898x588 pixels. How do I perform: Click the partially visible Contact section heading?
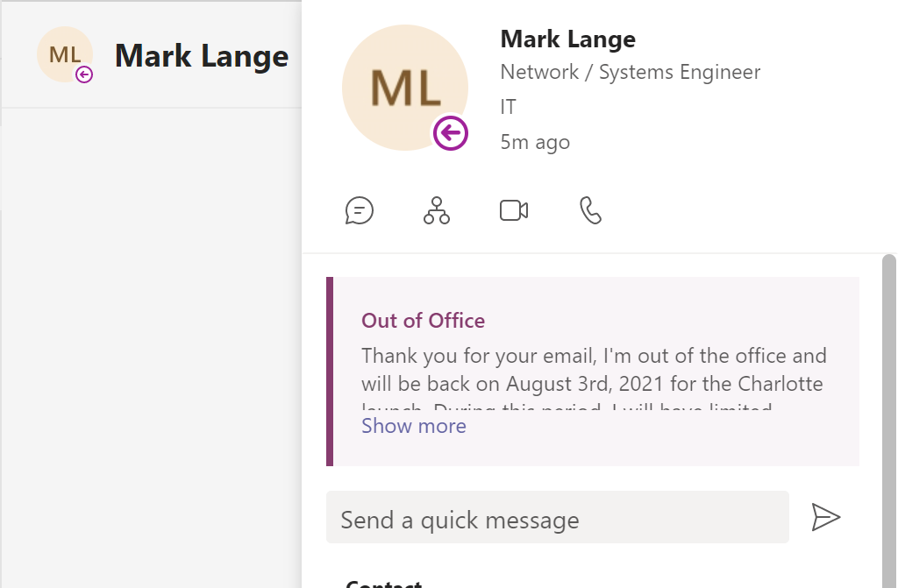click(384, 584)
